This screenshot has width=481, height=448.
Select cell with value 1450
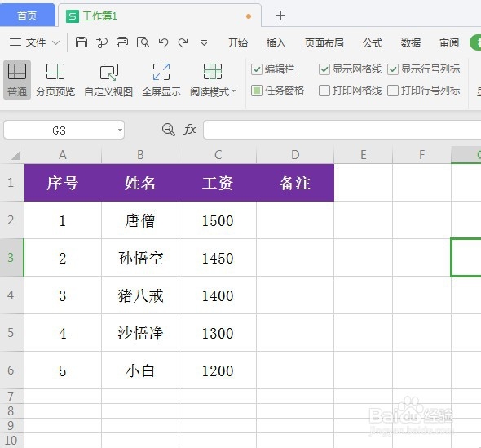218,258
